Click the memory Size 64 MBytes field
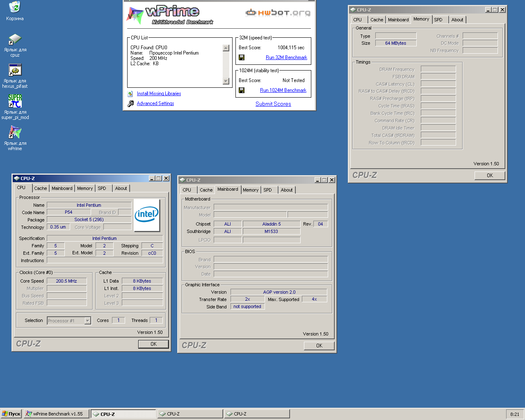The width and height of the screenshot is (525, 420). point(396,43)
